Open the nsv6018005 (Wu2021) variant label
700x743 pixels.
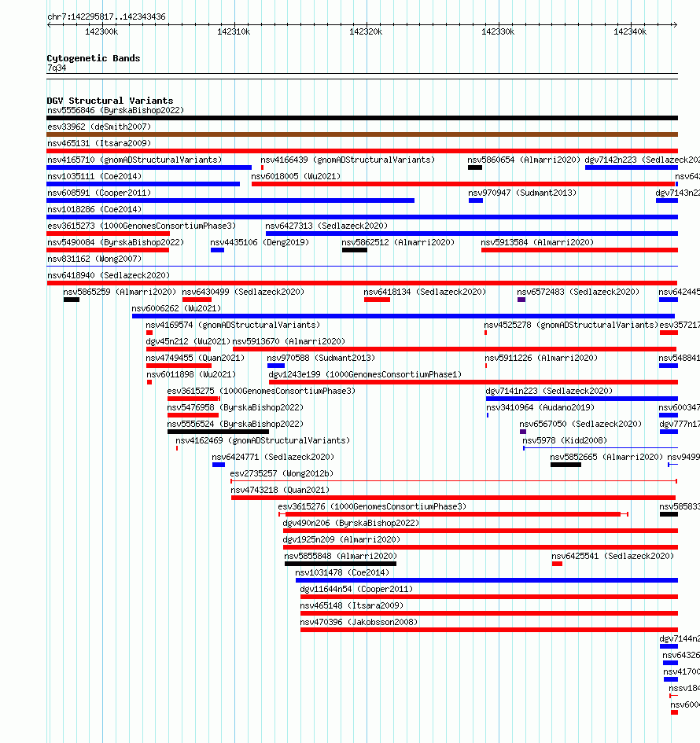click(x=296, y=176)
